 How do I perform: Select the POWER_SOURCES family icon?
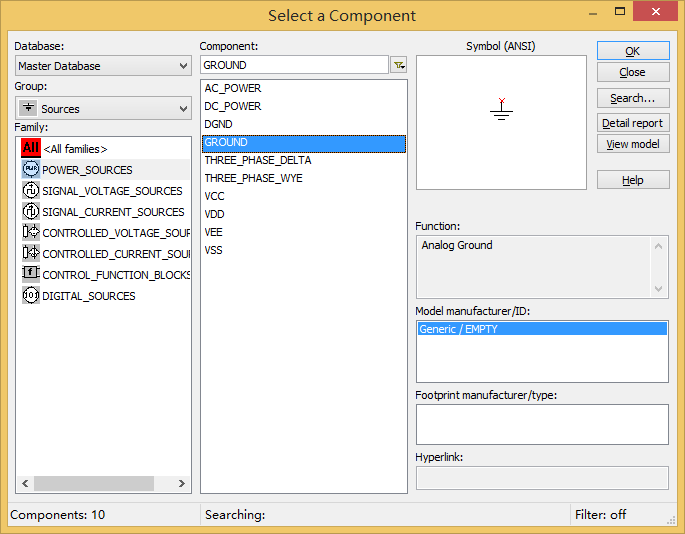point(30,170)
